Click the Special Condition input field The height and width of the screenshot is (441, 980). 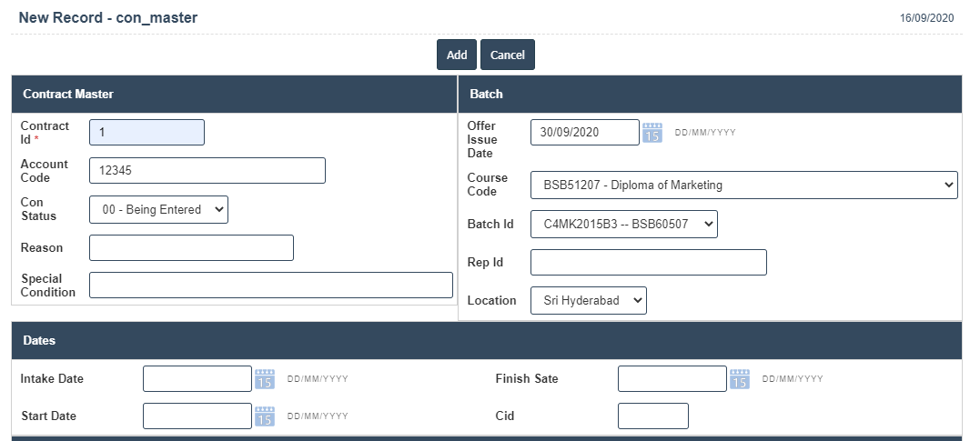tap(270, 286)
